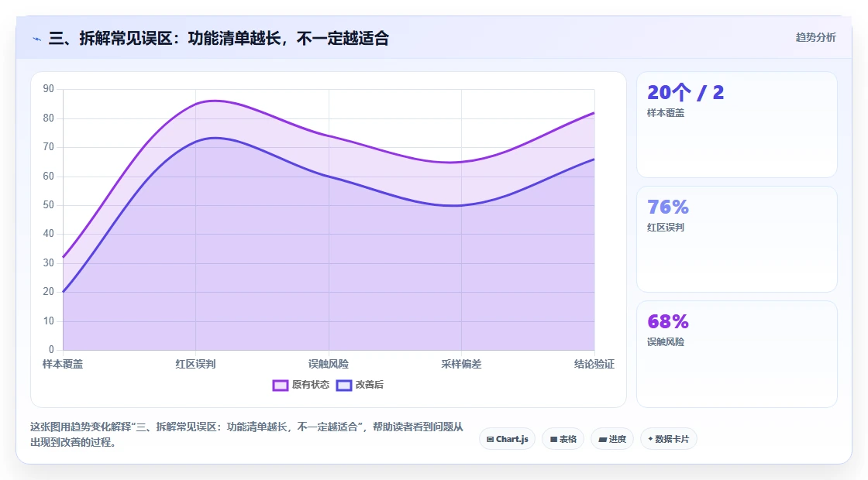
Task: Click the 结论验证 x-axis label
Action: [x=594, y=365]
